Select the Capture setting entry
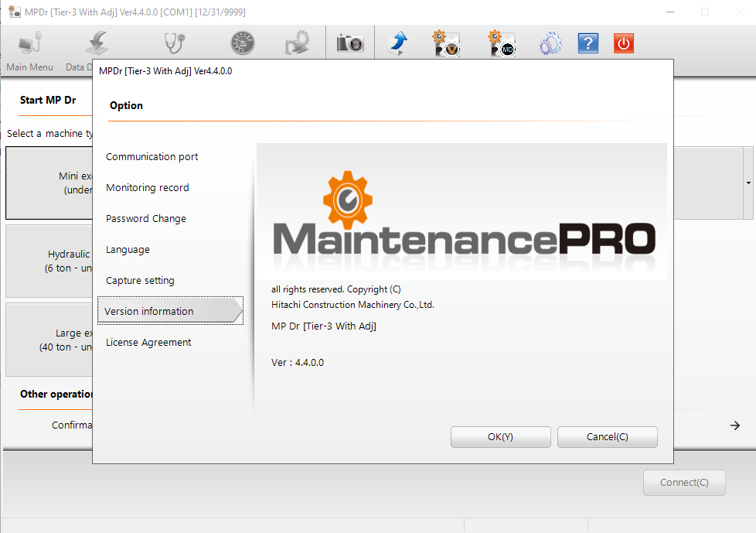Image resolution: width=756 pixels, height=533 pixels. pyautogui.click(x=139, y=280)
